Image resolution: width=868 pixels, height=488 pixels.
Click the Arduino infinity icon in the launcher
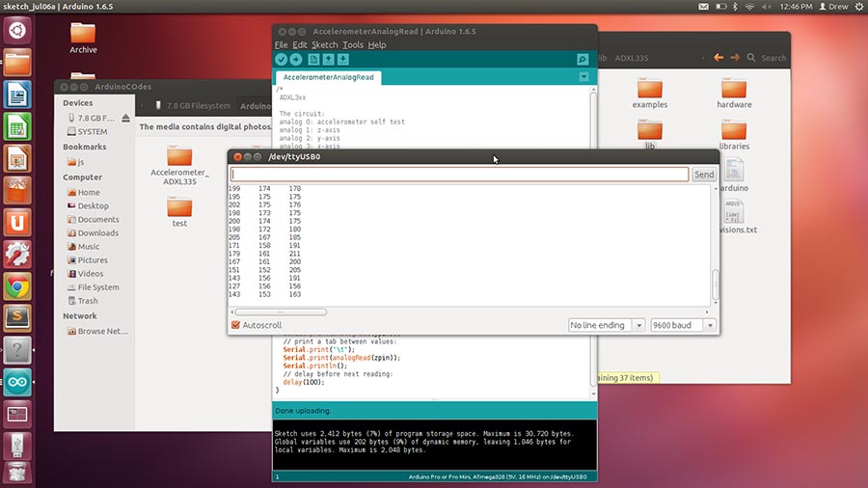17,382
